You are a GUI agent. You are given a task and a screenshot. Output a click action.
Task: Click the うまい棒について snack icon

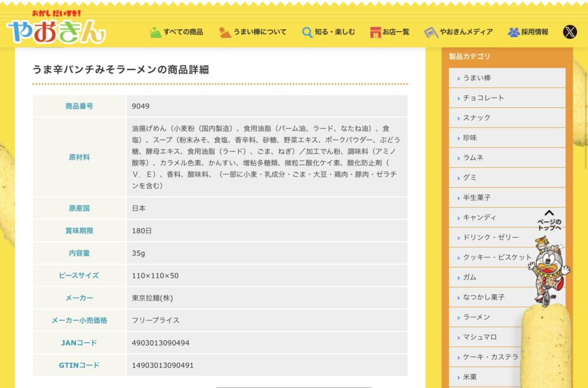(x=225, y=32)
